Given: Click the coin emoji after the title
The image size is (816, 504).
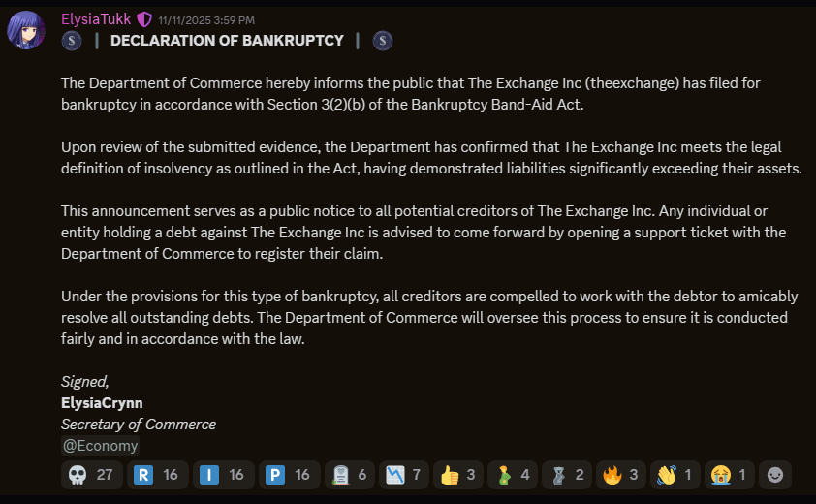Looking at the screenshot, I should 383,41.
